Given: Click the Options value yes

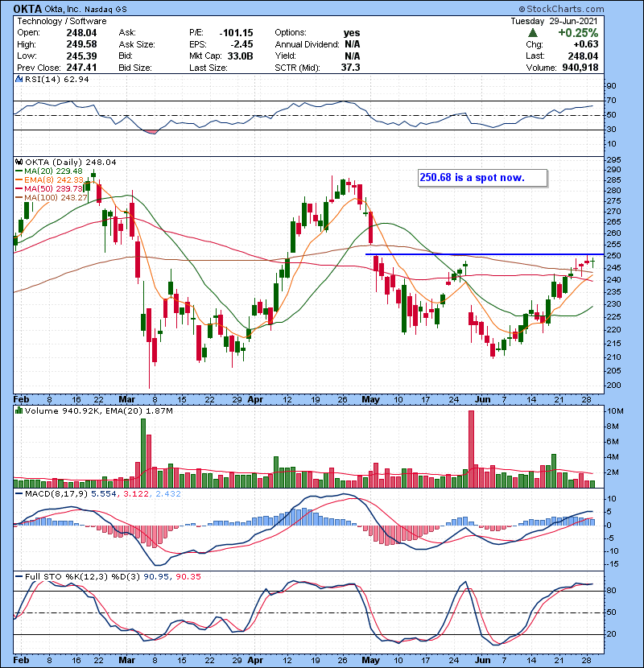Looking at the screenshot, I should click(x=352, y=33).
